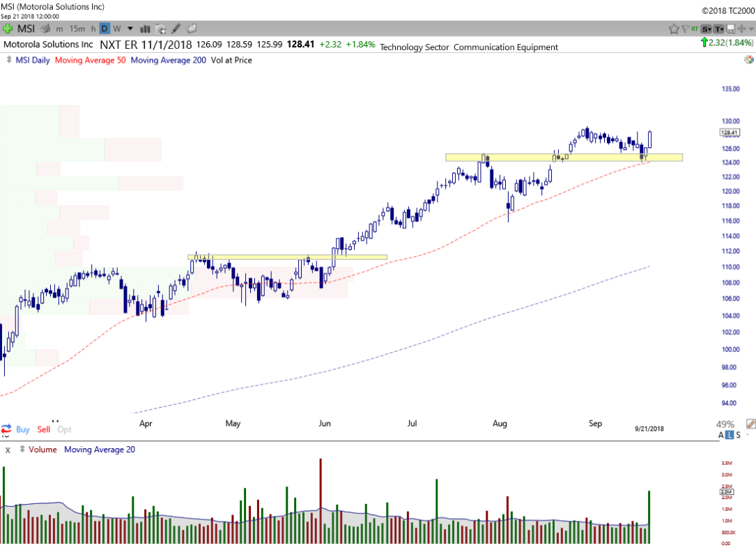The width and height of the screenshot is (756, 550).
Task: Click the add indicator grid icon
Action: [161, 29]
